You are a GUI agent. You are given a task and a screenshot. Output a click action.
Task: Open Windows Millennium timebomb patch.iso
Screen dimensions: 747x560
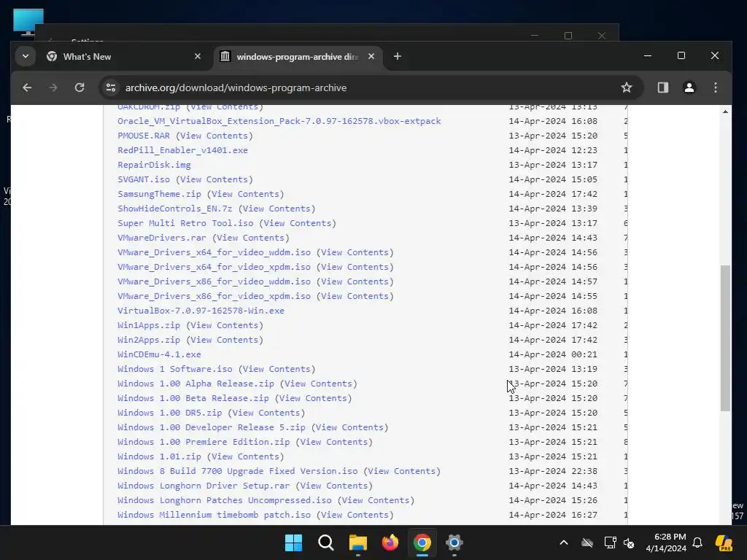click(214, 515)
